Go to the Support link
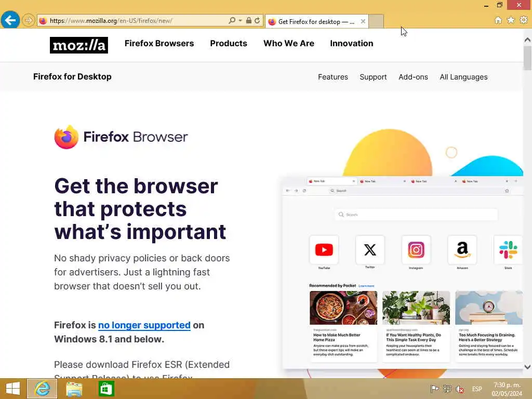This screenshot has height=399, width=532. (373, 77)
